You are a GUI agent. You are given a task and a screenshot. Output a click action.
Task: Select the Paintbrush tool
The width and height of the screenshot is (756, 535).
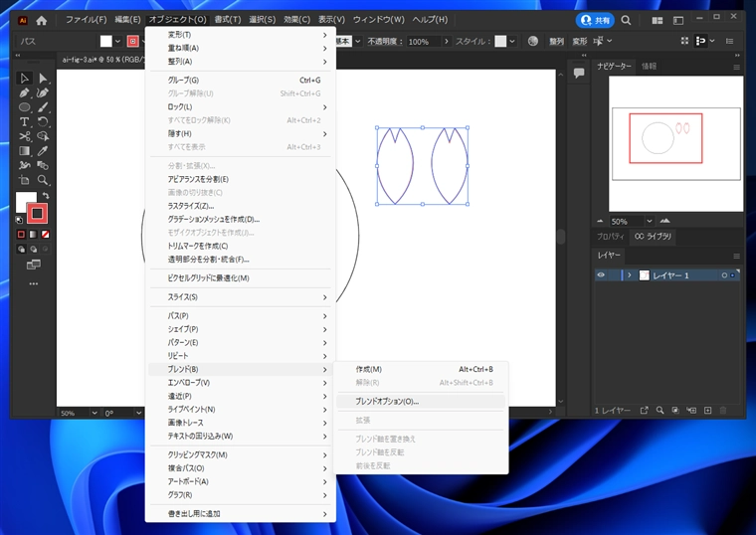(43, 107)
